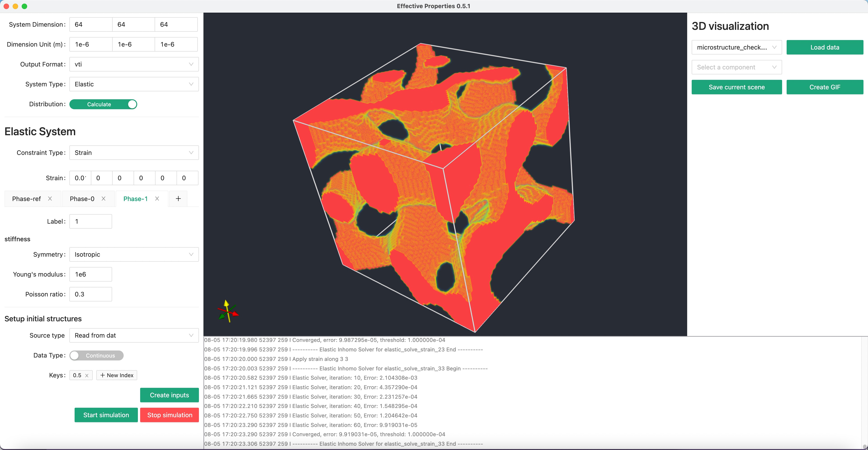Viewport: 868px width, 450px height.
Task: Click the Load data button
Action: 825,47
